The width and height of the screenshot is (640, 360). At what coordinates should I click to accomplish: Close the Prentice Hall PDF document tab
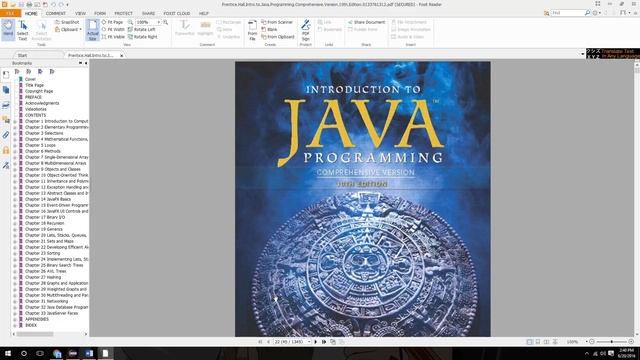(x=122, y=56)
